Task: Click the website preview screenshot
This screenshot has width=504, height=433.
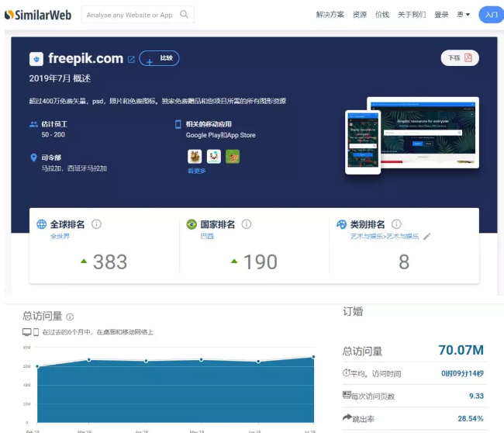Action: click(412, 136)
